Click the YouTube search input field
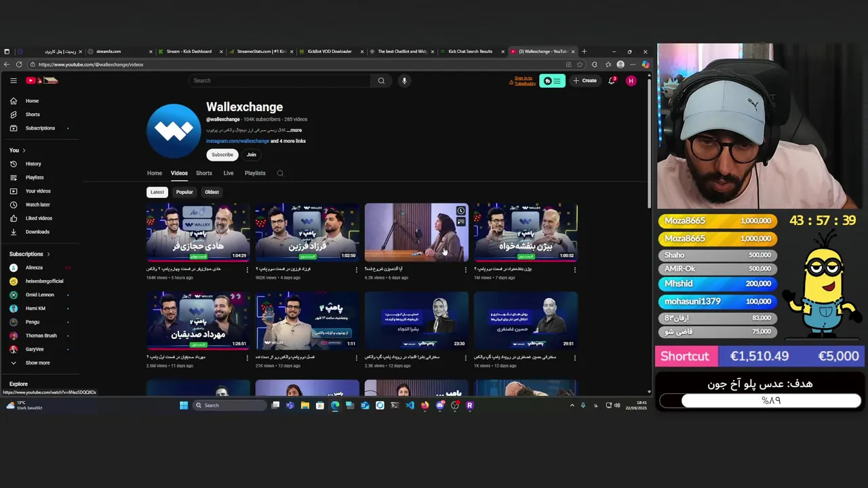 point(279,81)
